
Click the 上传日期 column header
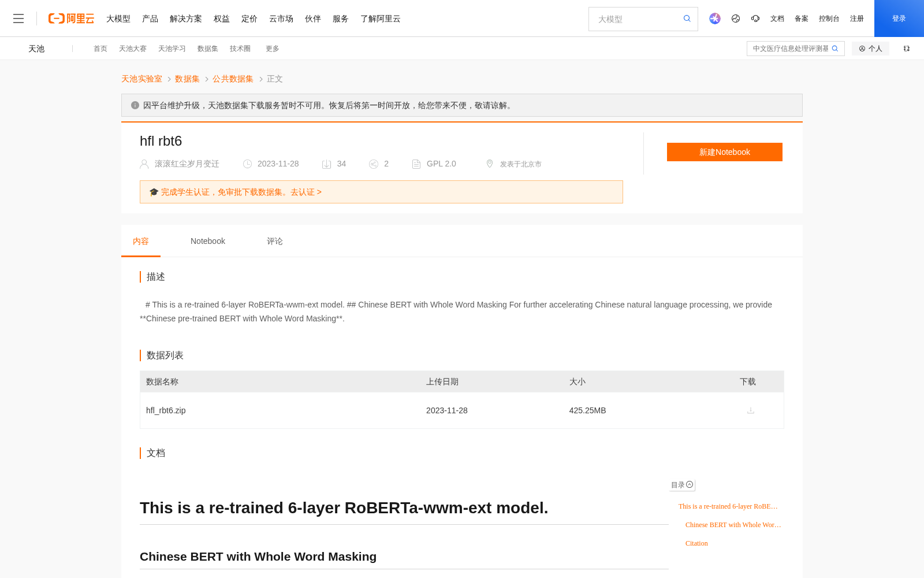click(442, 381)
